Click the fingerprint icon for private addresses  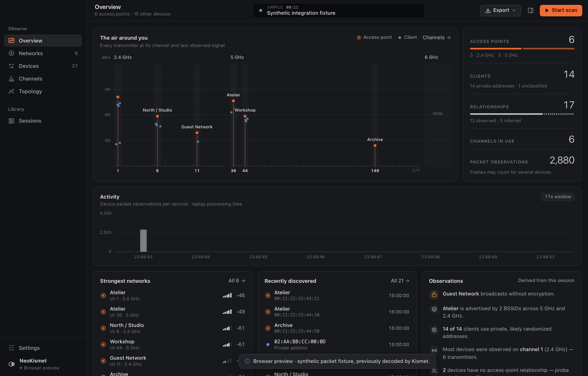pos(434,329)
